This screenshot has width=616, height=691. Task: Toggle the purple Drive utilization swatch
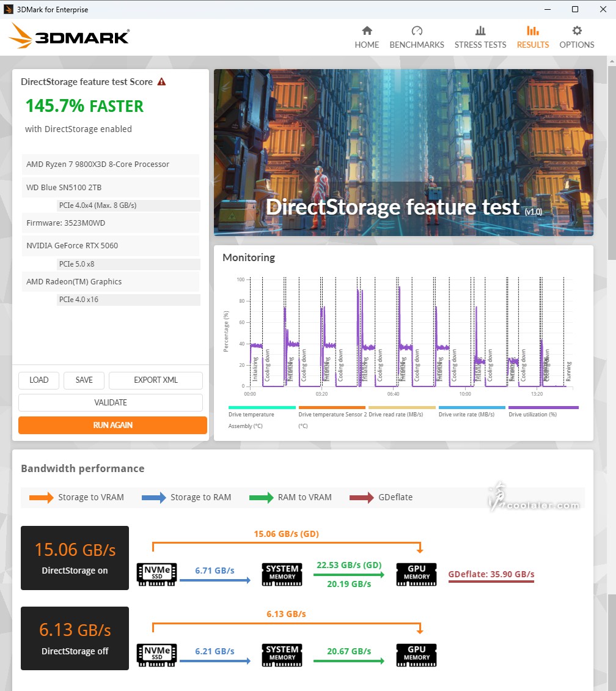543,408
